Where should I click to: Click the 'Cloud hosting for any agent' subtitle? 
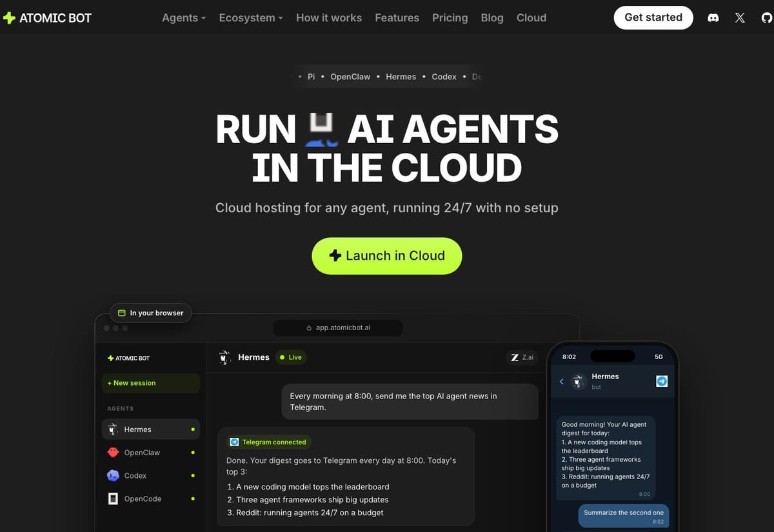coord(387,208)
